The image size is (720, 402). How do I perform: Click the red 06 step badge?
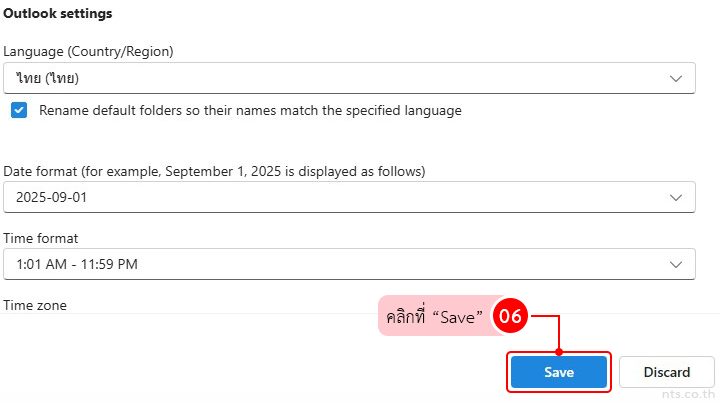[x=510, y=316]
